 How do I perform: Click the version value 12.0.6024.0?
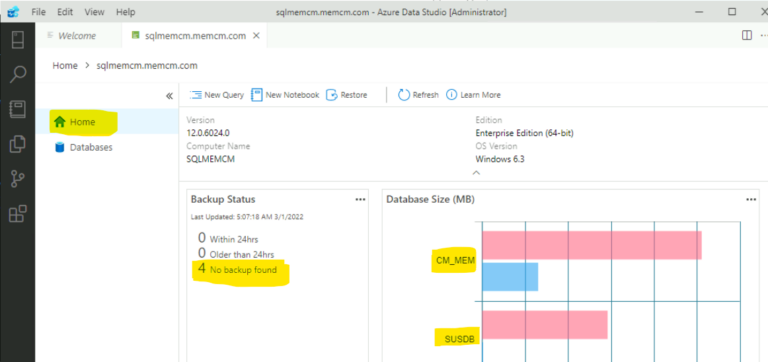click(x=208, y=133)
